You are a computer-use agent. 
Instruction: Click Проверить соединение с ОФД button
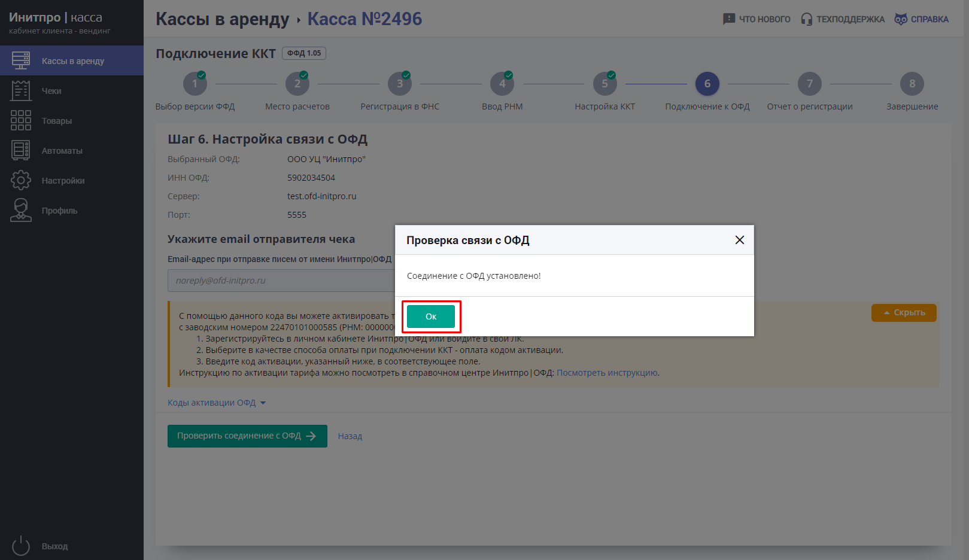[x=247, y=436]
